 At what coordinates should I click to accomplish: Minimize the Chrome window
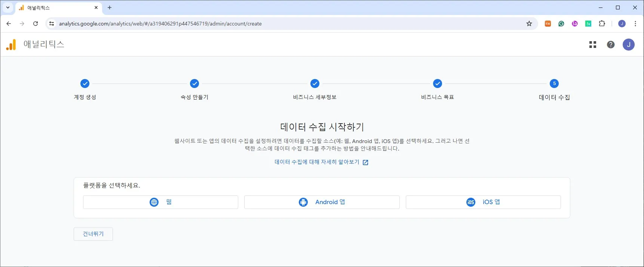click(x=601, y=7)
